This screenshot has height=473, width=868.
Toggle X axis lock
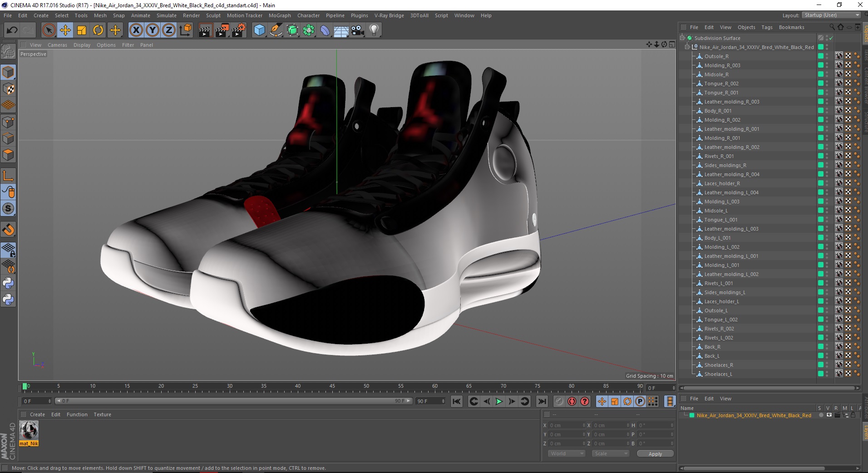pos(136,30)
